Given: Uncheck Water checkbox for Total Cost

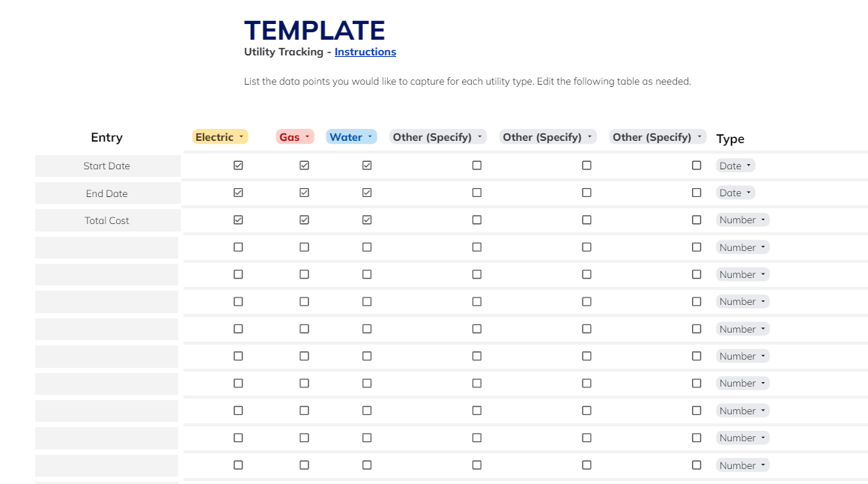Looking at the screenshot, I should [366, 220].
